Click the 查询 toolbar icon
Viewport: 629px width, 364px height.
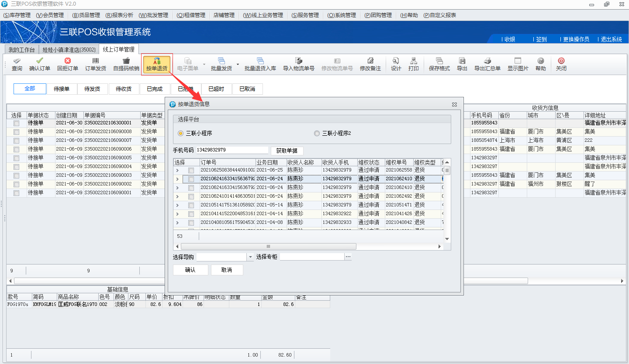[x=17, y=64]
